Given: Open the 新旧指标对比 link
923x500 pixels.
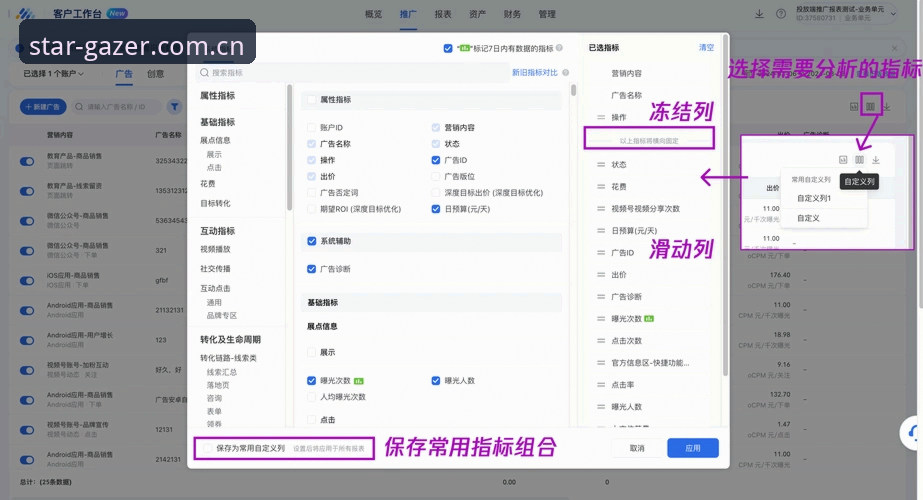Looking at the screenshot, I should [x=534, y=72].
